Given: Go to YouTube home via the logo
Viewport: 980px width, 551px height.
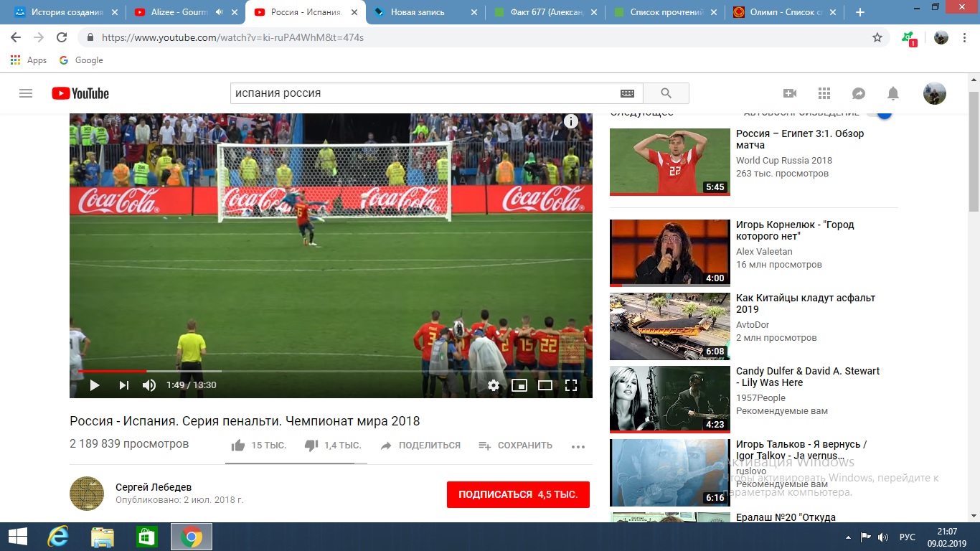Looking at the screenshot, I should [x=80, y=93].
